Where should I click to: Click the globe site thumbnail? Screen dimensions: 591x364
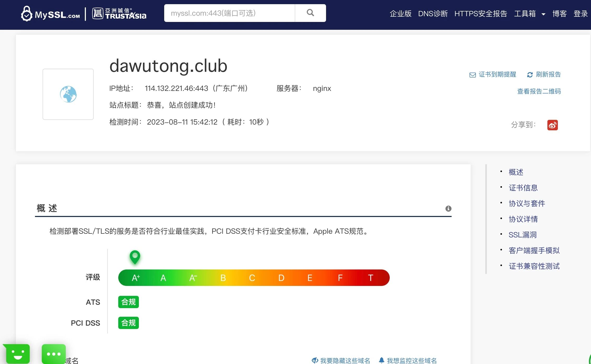click(68, 94)
